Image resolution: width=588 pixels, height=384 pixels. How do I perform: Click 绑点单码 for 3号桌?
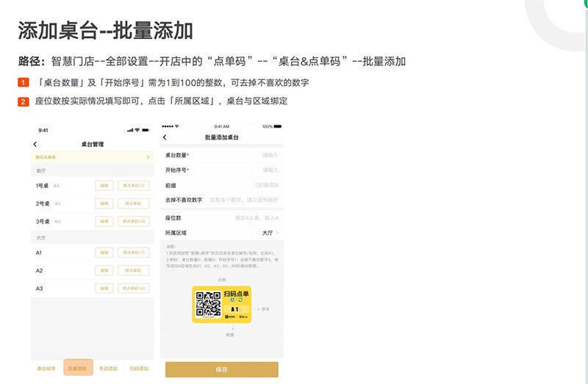[134, 222]
